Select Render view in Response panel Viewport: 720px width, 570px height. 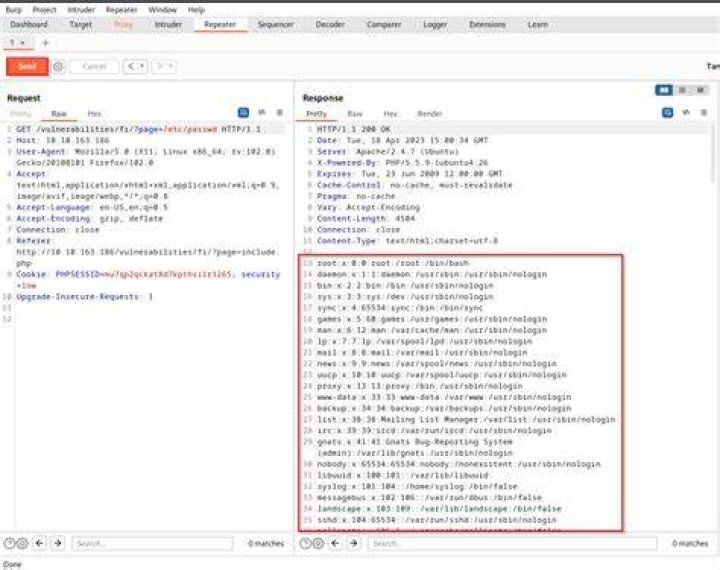pos(430,114)
